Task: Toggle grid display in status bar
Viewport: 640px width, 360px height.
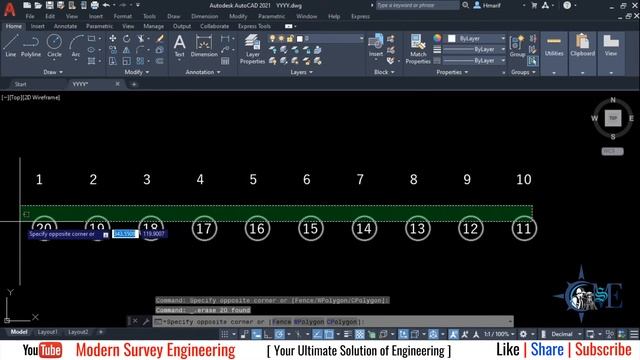Action: click(x=224, y=334)
